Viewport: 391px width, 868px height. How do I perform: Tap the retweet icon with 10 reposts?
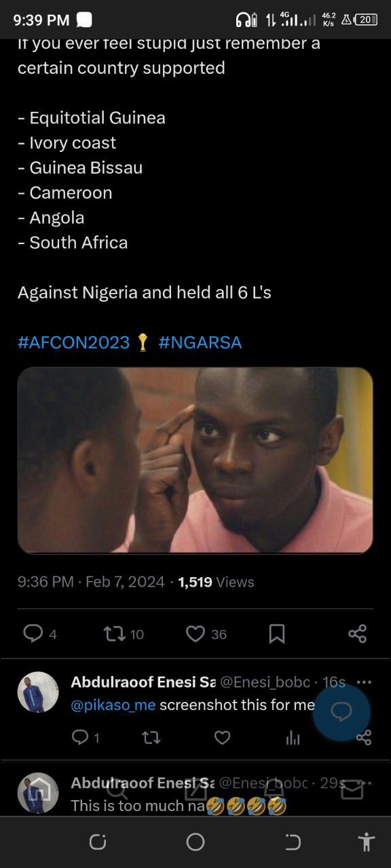pos(113,633)
